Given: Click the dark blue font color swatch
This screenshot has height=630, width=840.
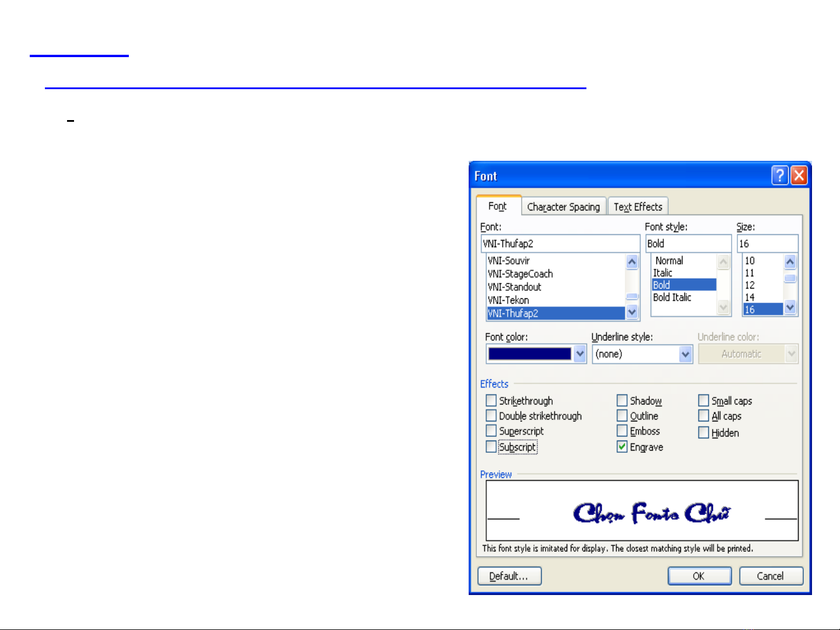Looking at the screenshot, I should [x=529, y=354].
